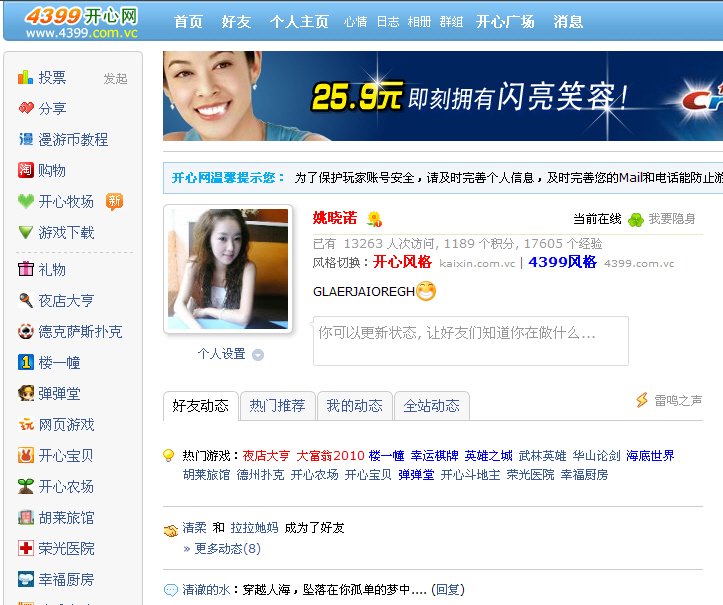This screenshot has width=723, height=605.
Task: Switch to the 我的动态 tab
Action: click(355, 406)
